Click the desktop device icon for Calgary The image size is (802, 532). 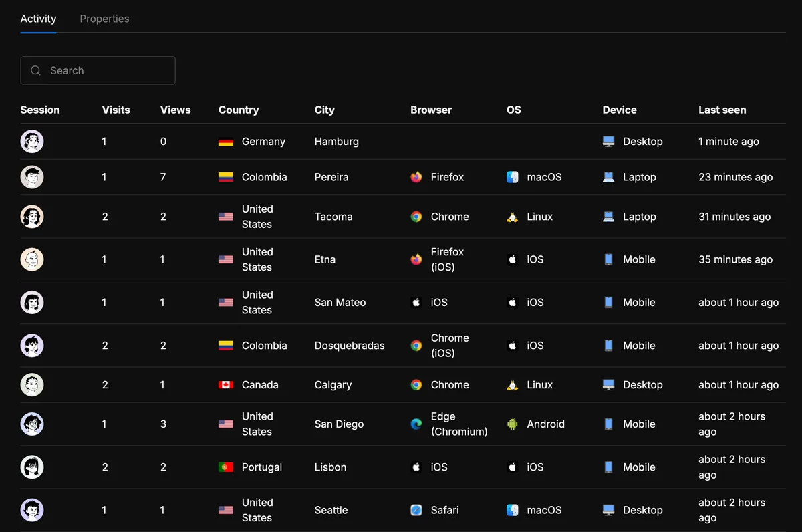pyautogui.click(x=609, y=385)
